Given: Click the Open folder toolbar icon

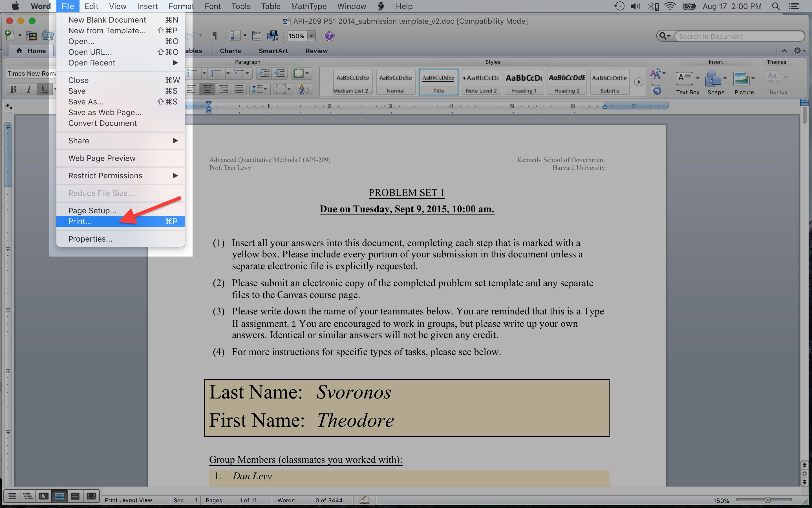Looking at the screenshot, I should [x=48, y=35].
